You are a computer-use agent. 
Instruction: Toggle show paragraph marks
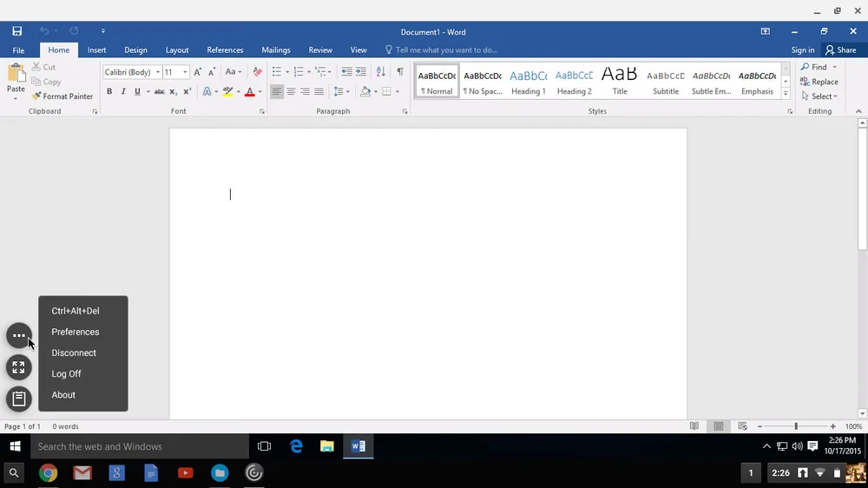(399, 71)
